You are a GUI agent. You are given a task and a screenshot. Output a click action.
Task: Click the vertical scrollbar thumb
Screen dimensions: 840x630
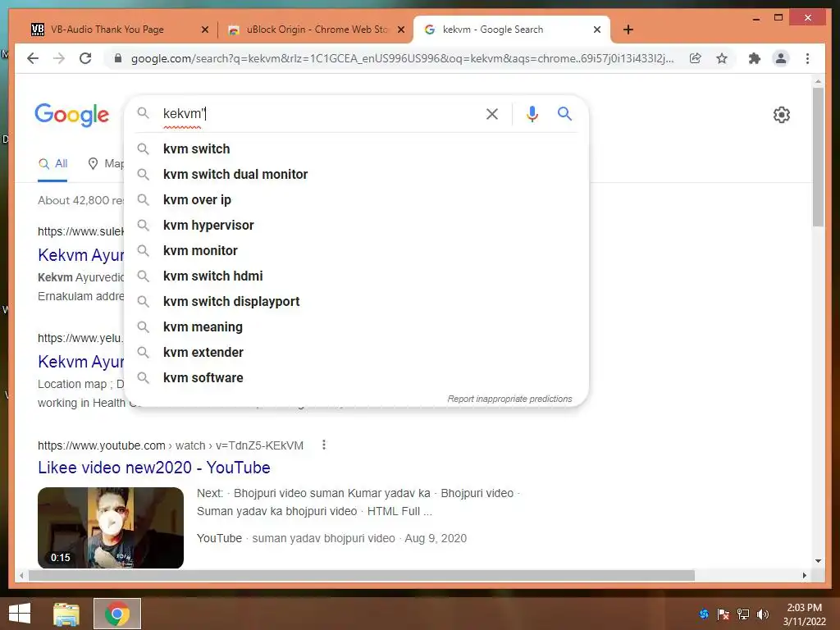(818, 157)
